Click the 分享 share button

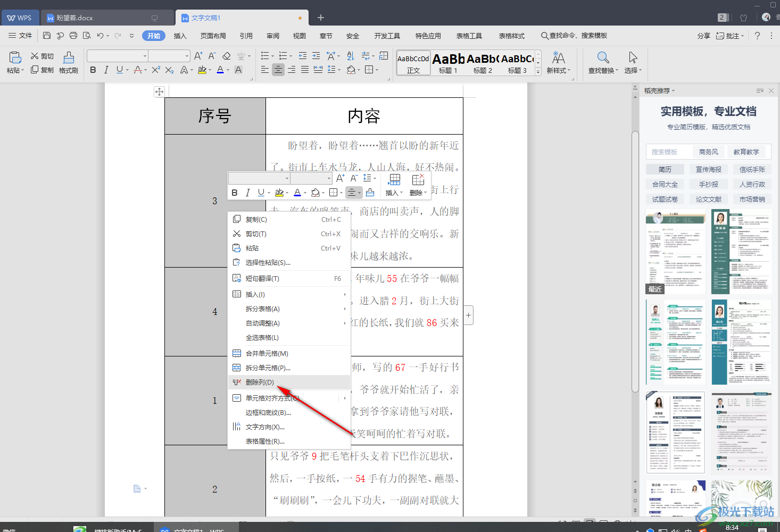(704, 36)
